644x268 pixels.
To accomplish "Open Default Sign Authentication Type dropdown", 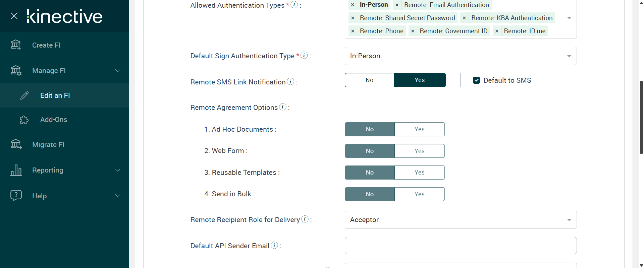I will coord(461,56).
